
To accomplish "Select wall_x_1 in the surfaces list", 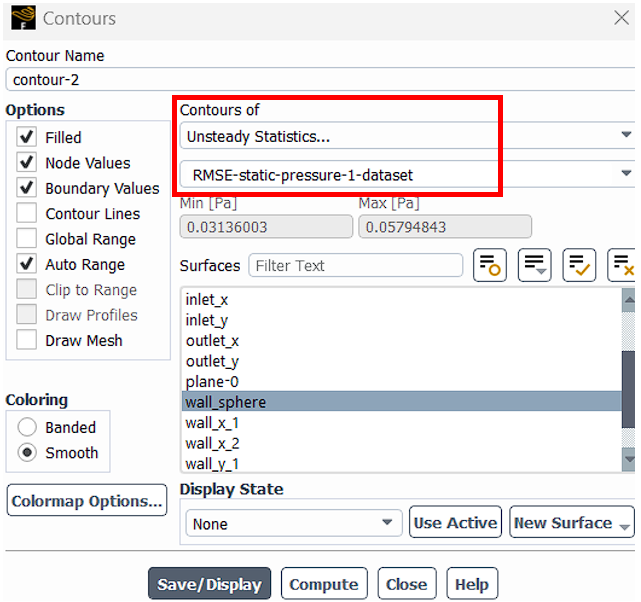I will 401,423.
